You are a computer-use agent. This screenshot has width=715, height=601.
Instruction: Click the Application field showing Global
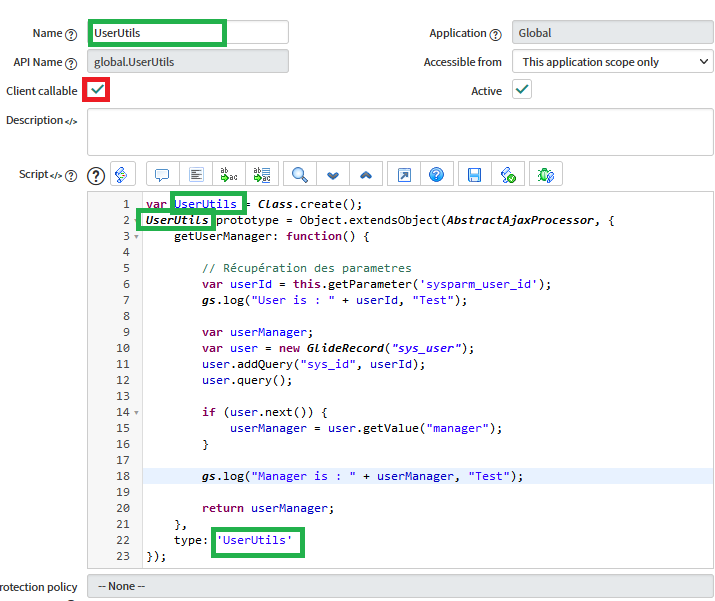click(612, 33)
